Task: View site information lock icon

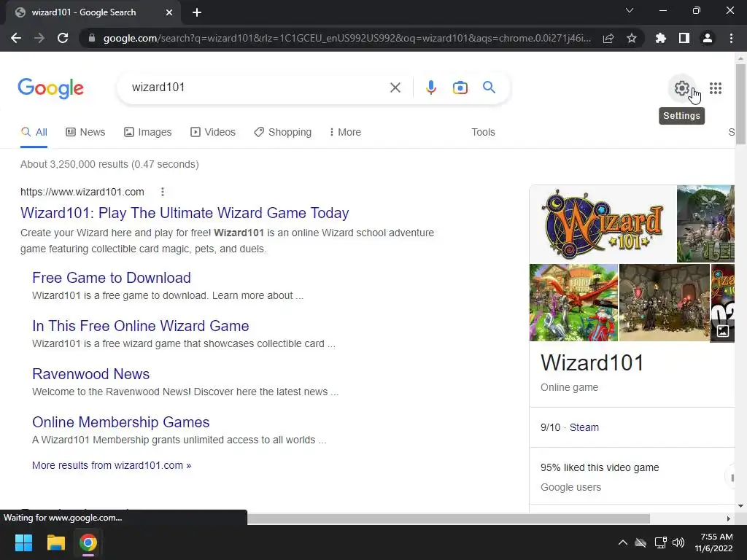Action: [x=92, y=38]
